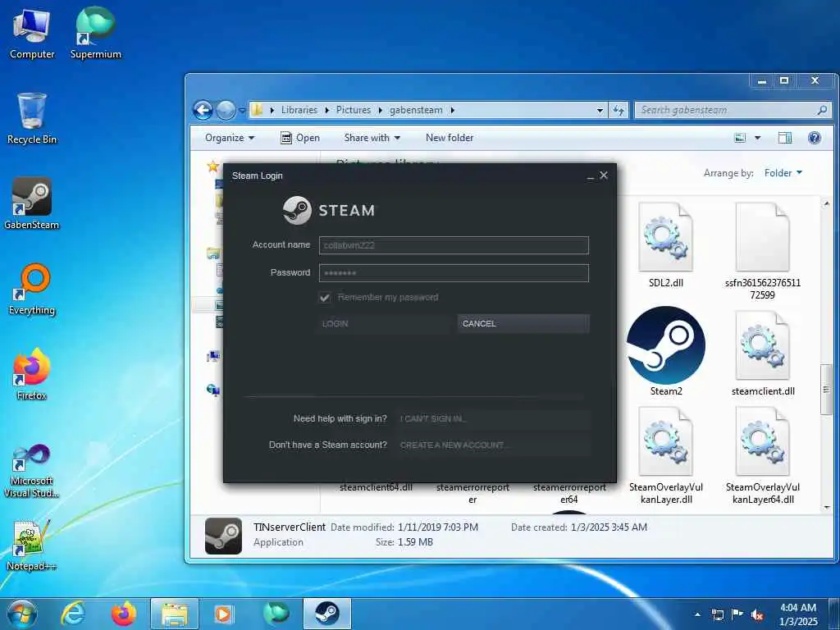The width and height of the screenshot is (840, 630).
Task: Select the SteamOverlayVulkanLayer.dll file
Action: [666, 455]
